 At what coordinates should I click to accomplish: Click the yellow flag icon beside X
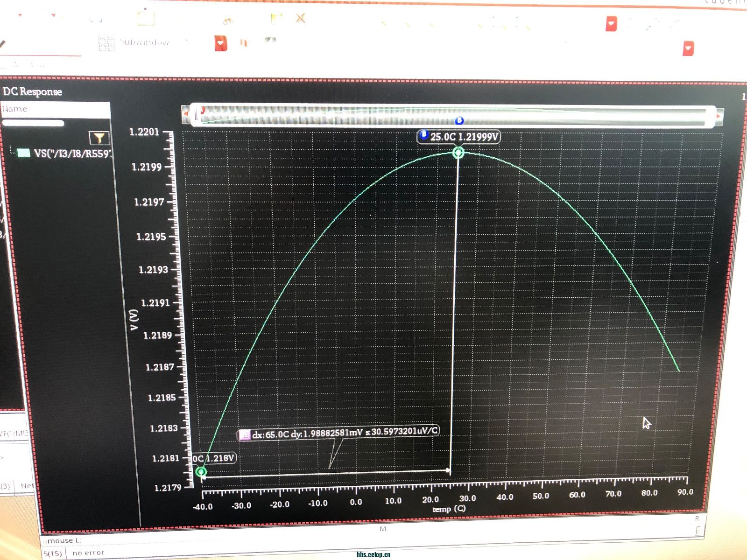coord(276,18)
